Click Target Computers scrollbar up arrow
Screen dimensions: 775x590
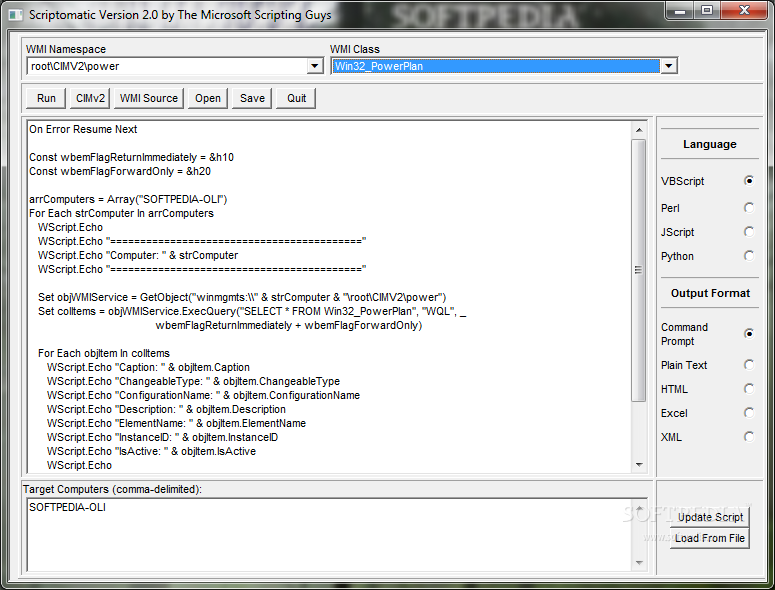click(639, 508)
